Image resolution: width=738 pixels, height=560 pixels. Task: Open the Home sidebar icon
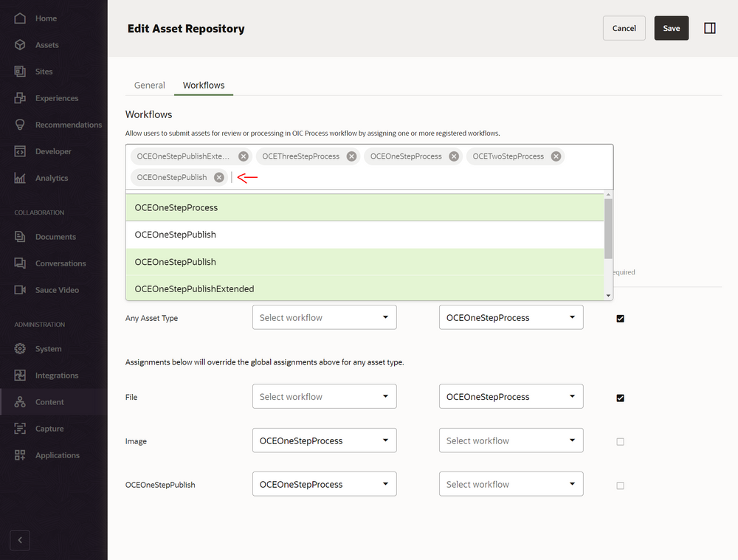click(x=20, y=18)
